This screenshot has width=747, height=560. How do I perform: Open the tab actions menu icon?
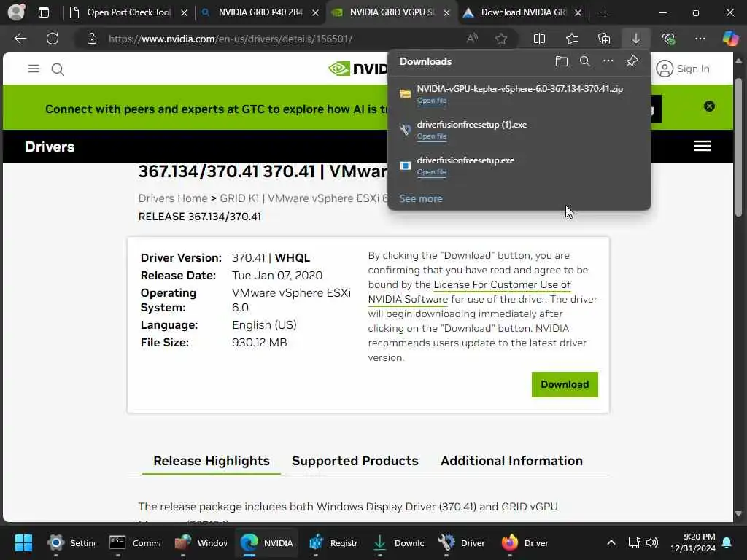[x=43, y=12]
